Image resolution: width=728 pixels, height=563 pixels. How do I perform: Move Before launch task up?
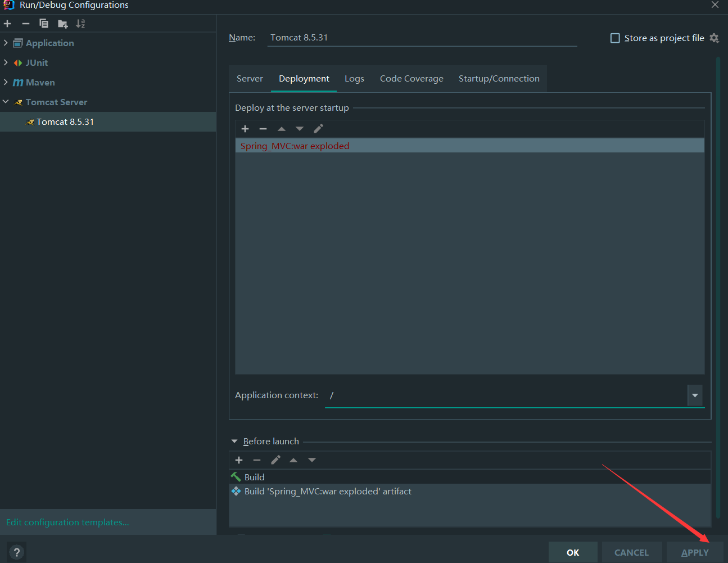(x=293, y=460)
